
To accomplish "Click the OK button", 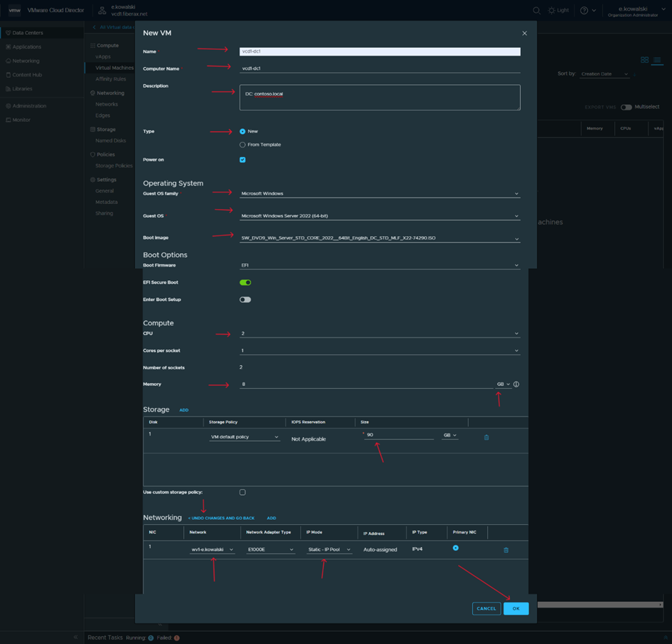I will point(516,608).
